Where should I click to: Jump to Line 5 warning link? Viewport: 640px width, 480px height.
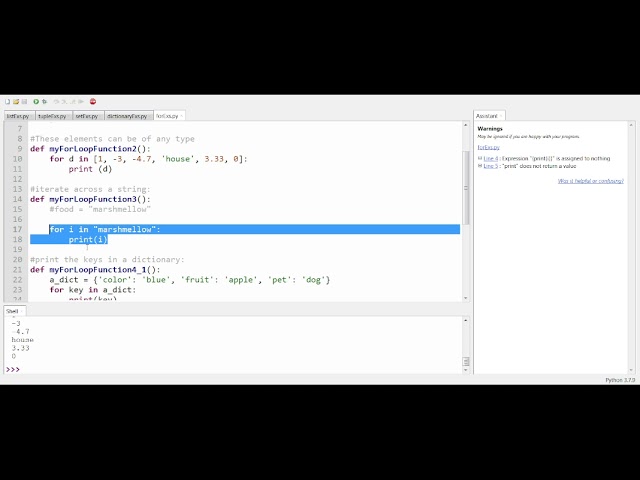[x=491, y=166]
